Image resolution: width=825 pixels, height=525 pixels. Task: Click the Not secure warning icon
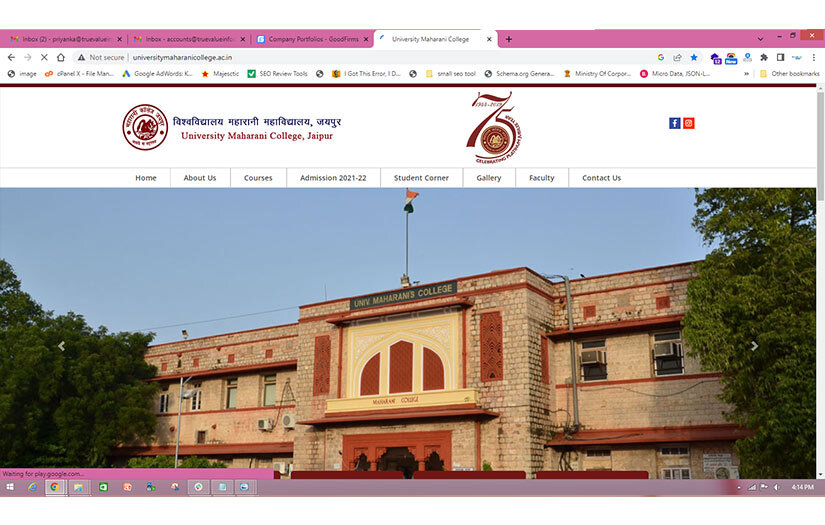(x=81, y=57)
